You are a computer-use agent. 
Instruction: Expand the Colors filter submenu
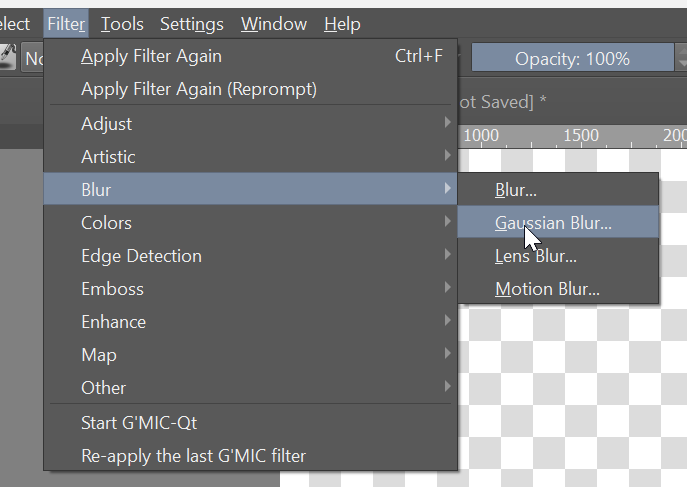(106, 223)
